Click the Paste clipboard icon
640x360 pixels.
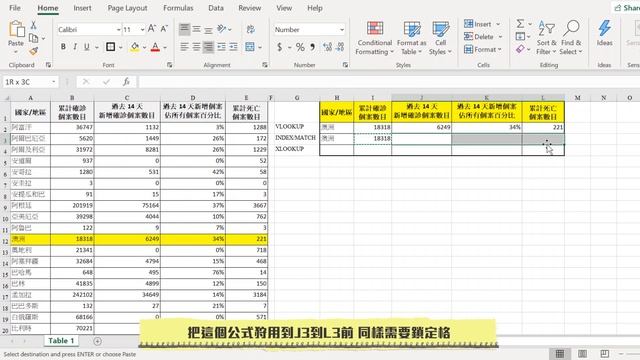pos(16,30)
